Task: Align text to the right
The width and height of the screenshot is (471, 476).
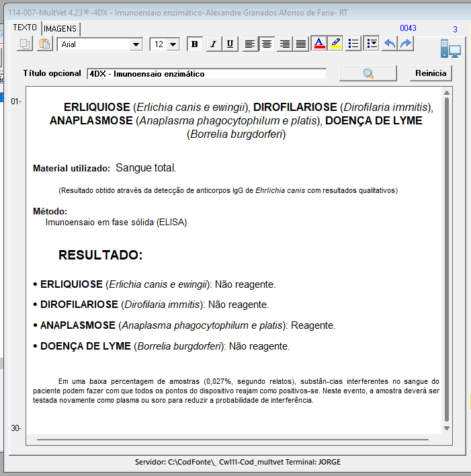Action: [284, 44]
